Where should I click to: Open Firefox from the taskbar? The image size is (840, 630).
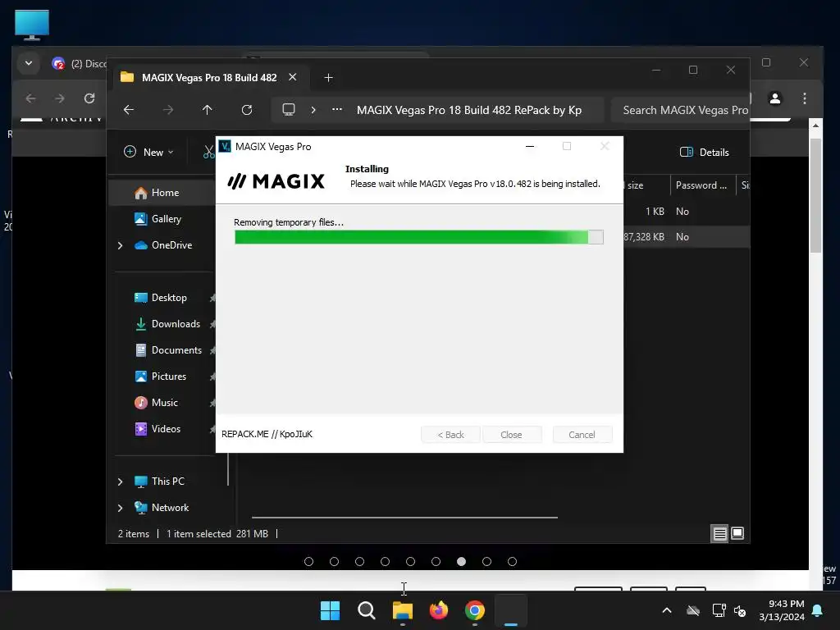(439, 610)
